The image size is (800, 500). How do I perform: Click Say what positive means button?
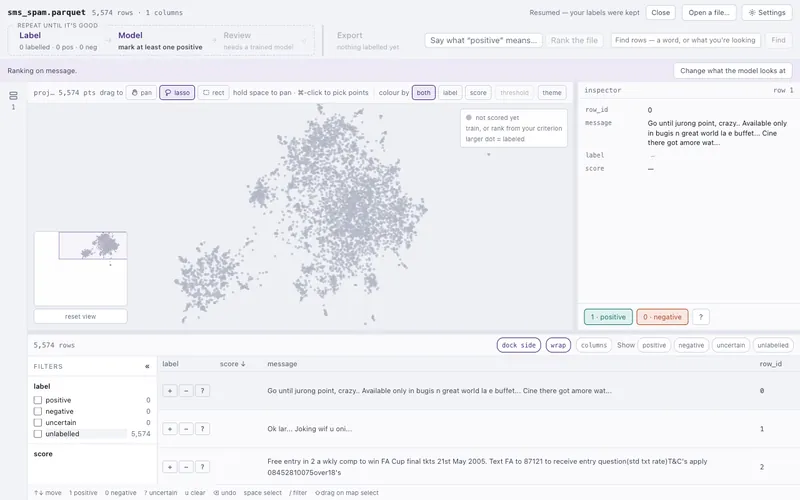(483, 40)
